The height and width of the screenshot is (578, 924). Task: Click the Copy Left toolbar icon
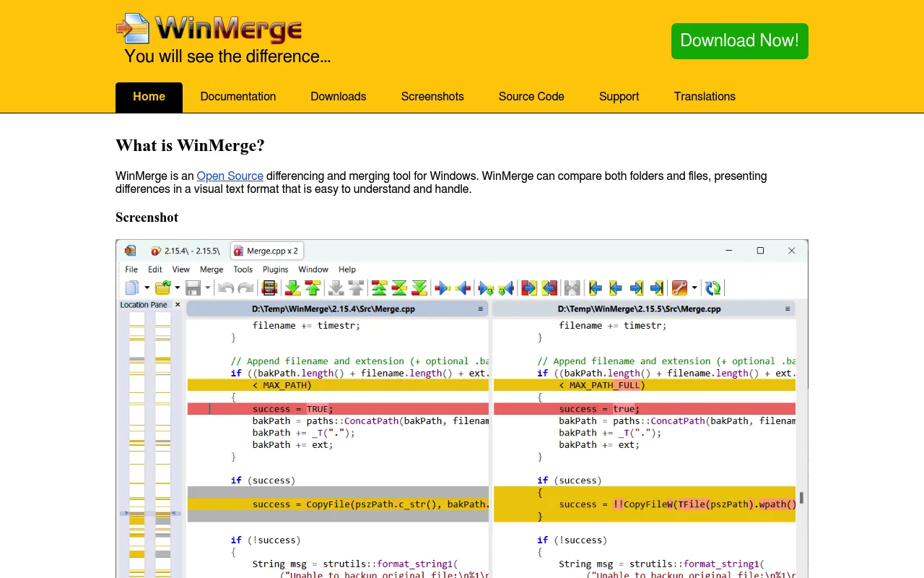pos(463,288)
